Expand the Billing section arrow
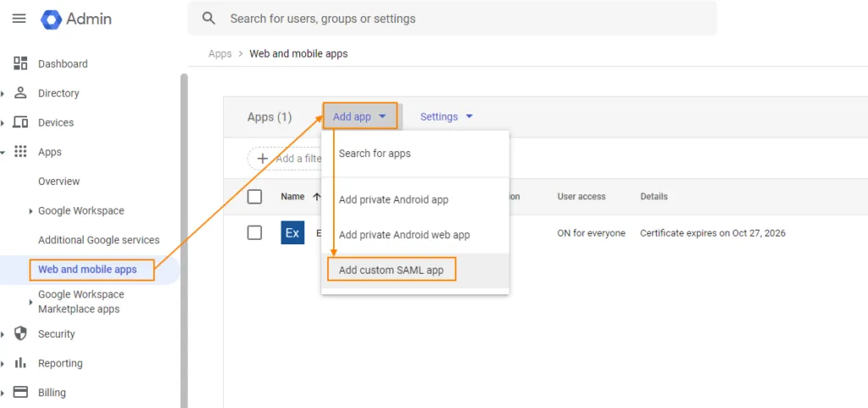The width and height of the screenshot is (868, 408). click(3, 393)
